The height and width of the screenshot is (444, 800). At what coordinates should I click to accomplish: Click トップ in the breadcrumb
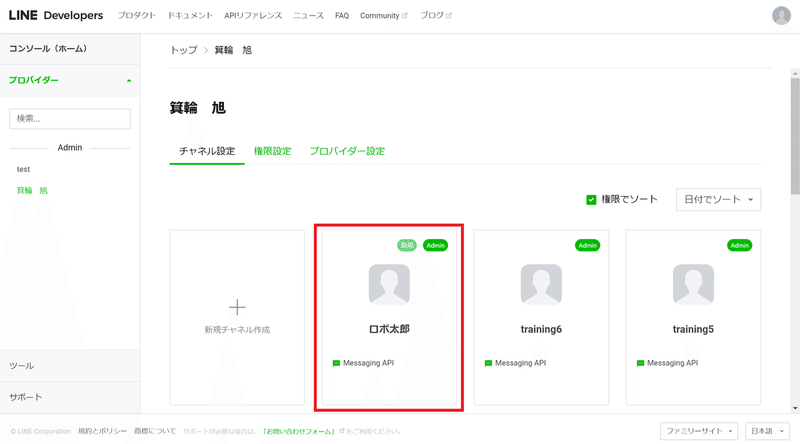point(184,50)
